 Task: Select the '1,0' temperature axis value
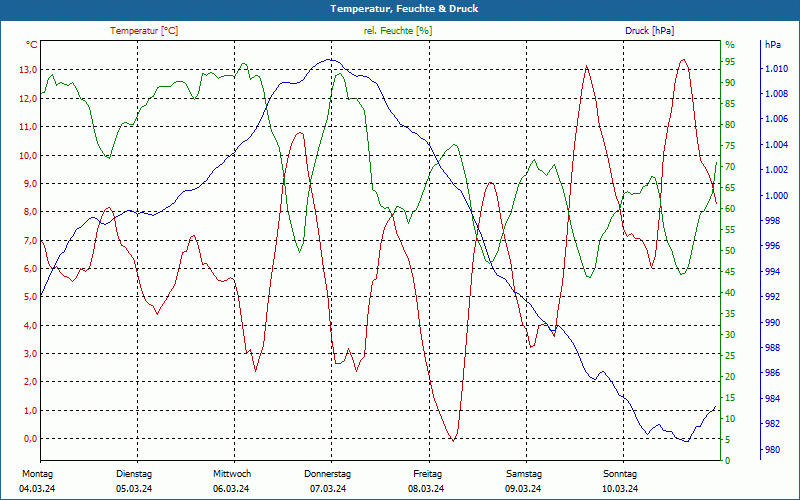tap(30, 410)
